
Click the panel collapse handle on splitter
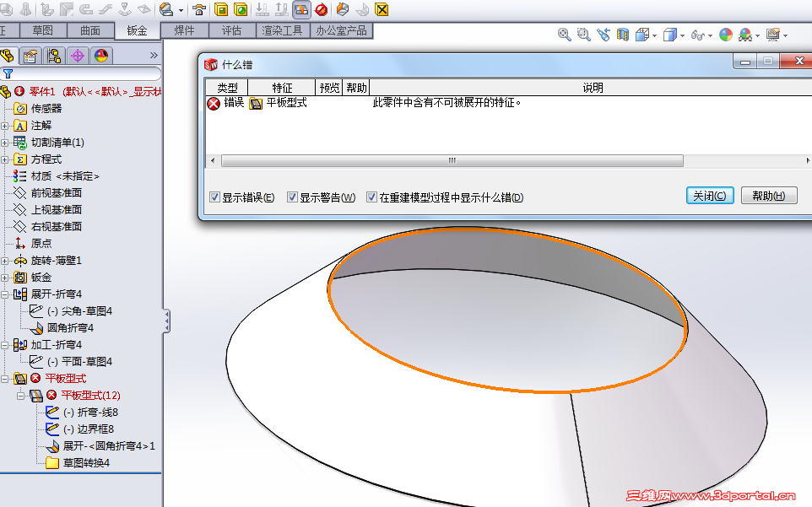click(x=166, y=321)
